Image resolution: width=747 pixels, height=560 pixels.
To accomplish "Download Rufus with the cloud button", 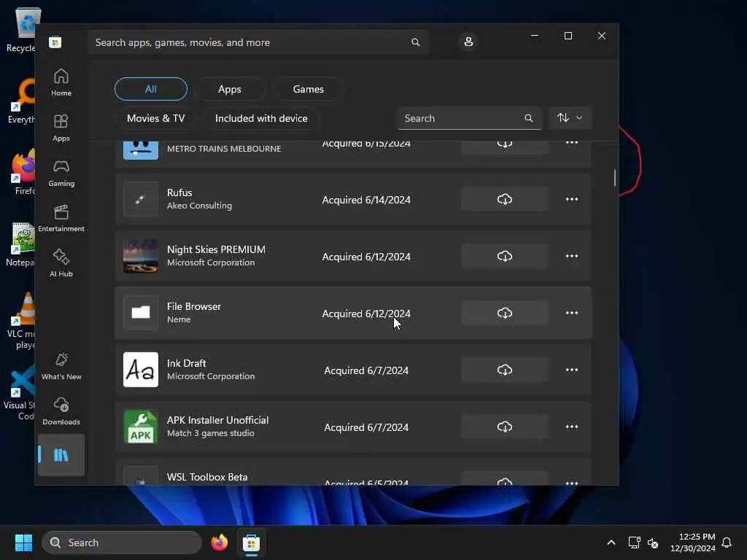I will coord(505,200).
